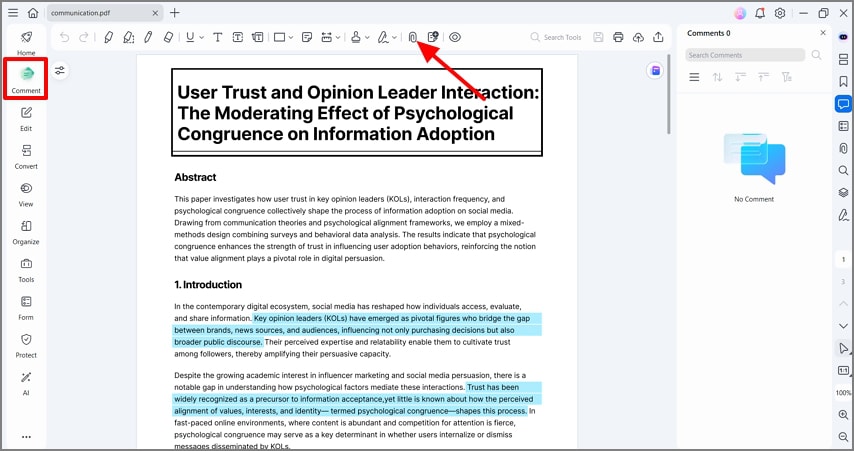Viewport: 854px width, 451px height.
Task: Open the notifications bell
Action: tap(760, 13)
